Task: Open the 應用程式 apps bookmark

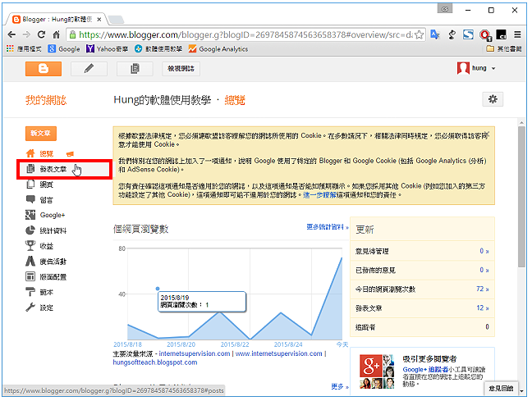Action: click(x=24, y=49)
